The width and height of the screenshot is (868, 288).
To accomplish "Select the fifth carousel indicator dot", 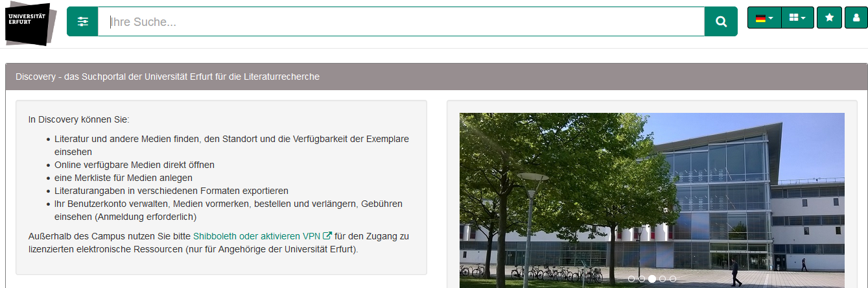I will point(673,279).
